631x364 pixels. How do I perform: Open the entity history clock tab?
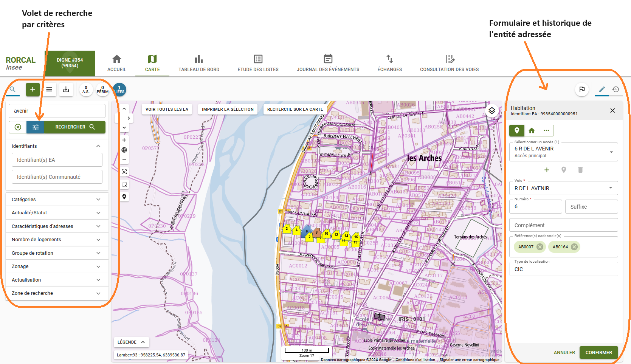pyautogui.click(x=615, y=90)
